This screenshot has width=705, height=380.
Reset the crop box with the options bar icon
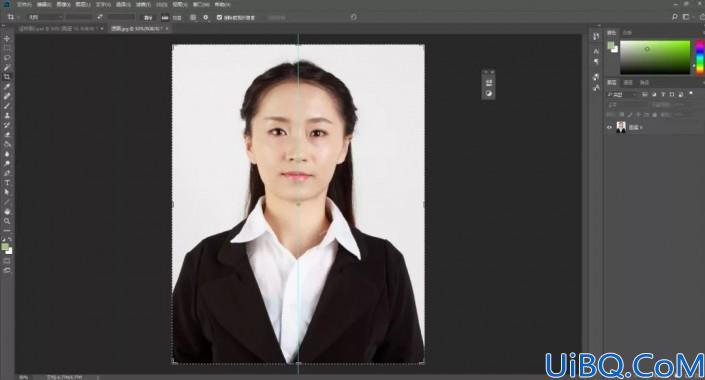(353, 17)
